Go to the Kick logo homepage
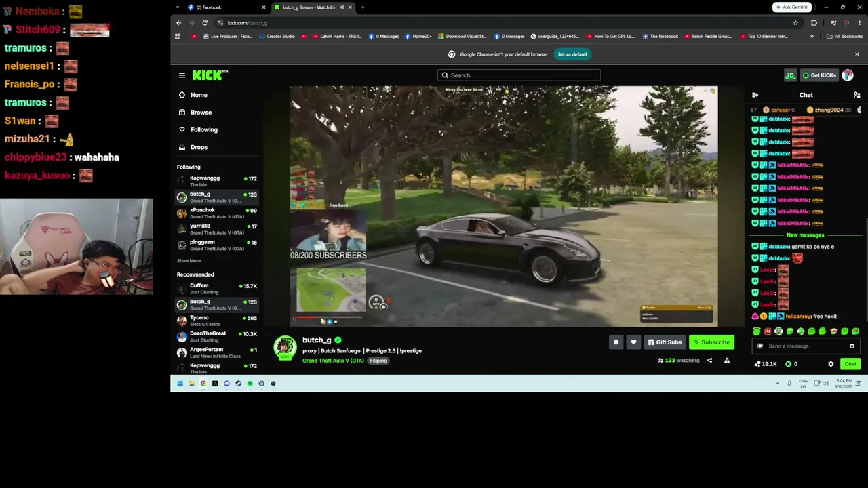This screenshot has width=868, height=488. pos(210,75)
